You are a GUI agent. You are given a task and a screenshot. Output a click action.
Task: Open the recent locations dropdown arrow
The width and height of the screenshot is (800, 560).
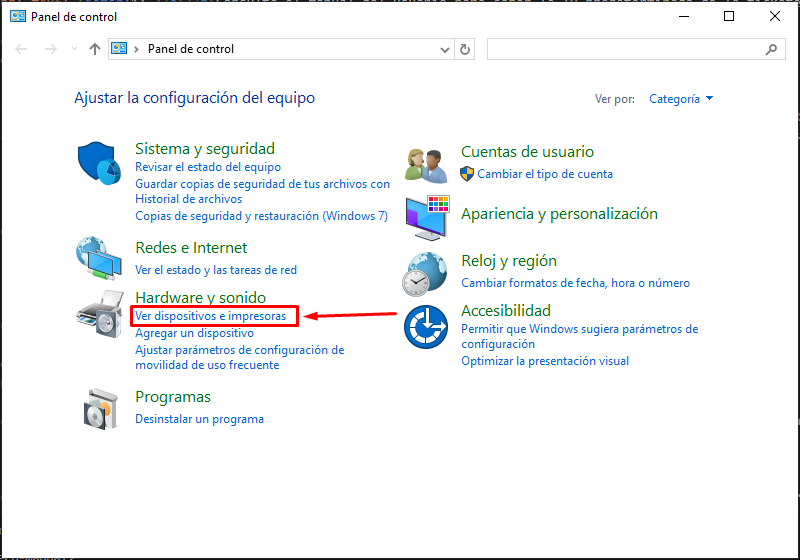pos(74,48)
